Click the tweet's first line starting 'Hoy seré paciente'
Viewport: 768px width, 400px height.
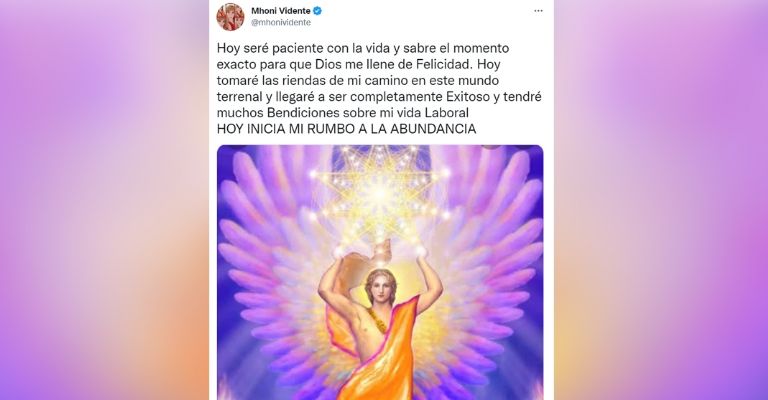[363, 48]
